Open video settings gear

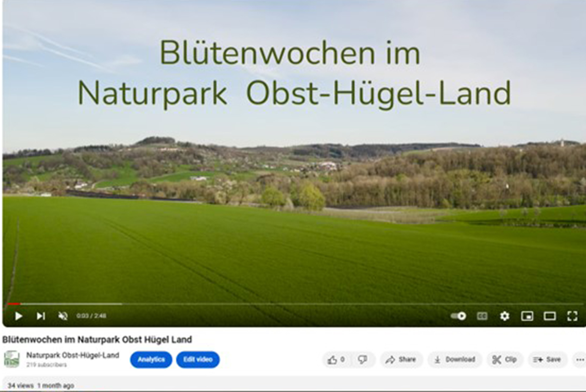(x=505, y=316)
